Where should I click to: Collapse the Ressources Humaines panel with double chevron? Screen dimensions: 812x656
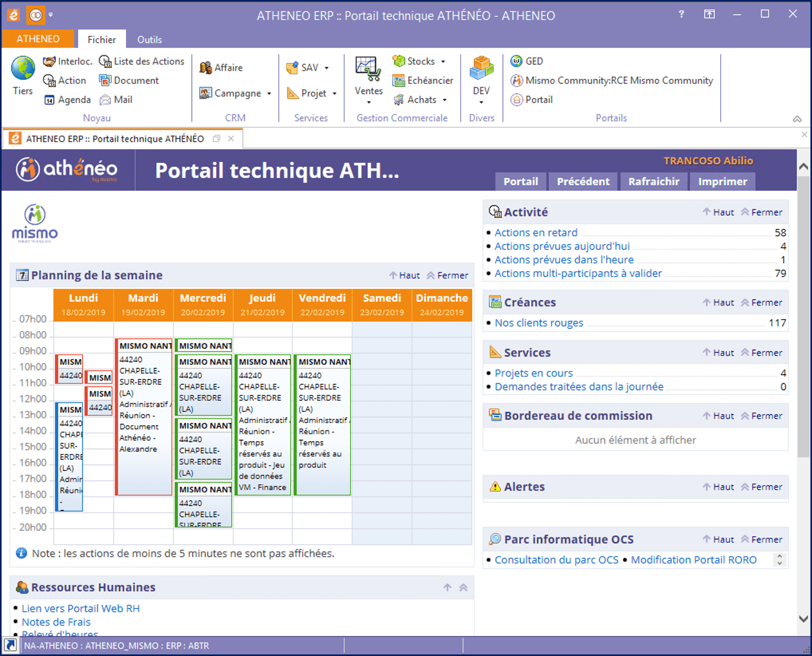coord(463,587)
